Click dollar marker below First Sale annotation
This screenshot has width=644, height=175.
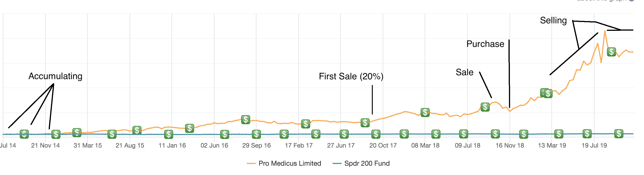click(365, 123)
